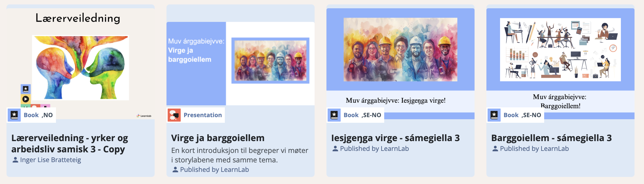Screen dimensions: 644x184
Task: Click the workers watercolor cover of Iesjgeŋga virge
Action: [401, 50]
